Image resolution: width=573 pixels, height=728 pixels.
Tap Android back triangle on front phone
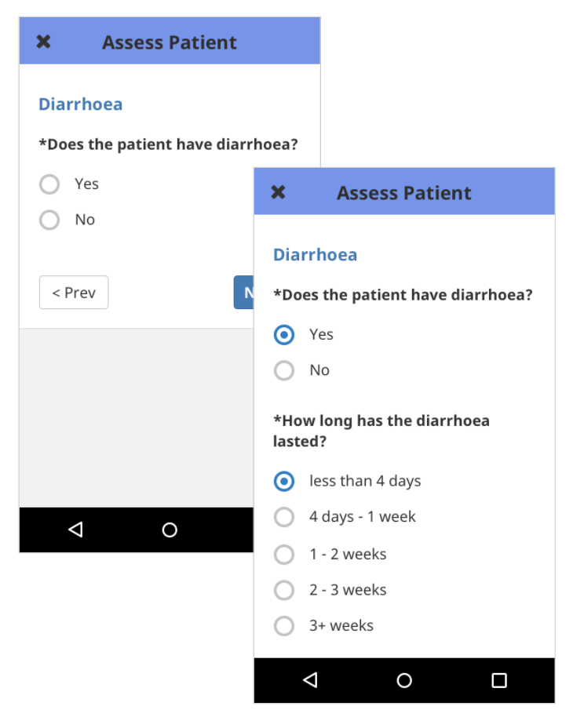coord(310,680)
